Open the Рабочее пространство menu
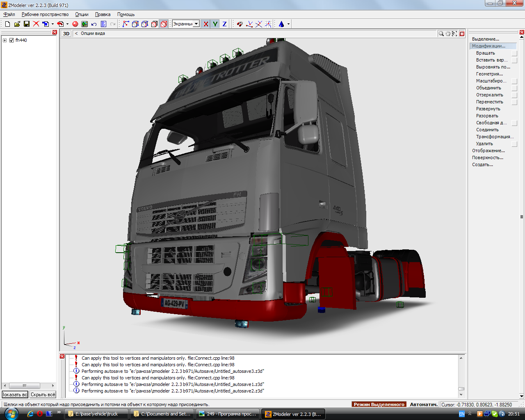The image size is (525, 420). coord(45,14)
